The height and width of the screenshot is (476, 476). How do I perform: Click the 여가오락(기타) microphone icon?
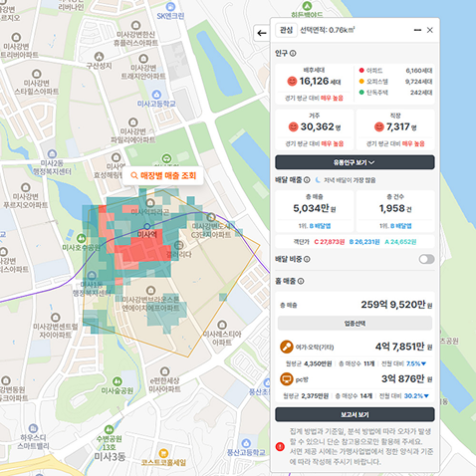[286, 347]
